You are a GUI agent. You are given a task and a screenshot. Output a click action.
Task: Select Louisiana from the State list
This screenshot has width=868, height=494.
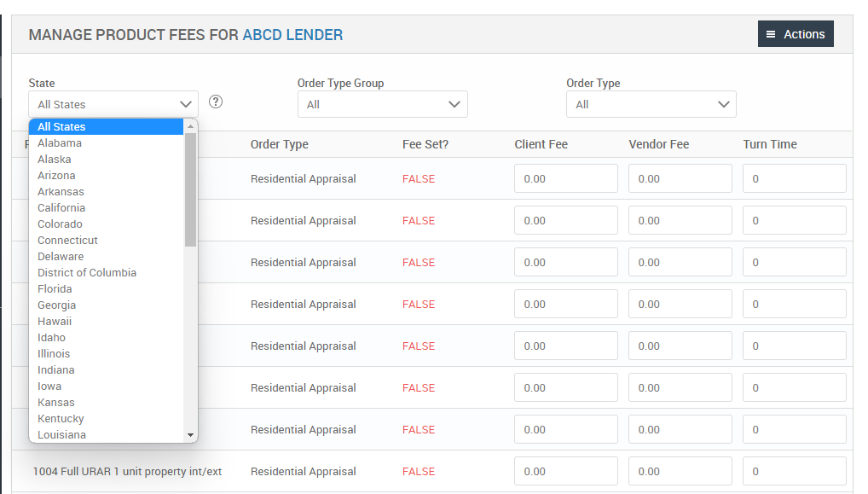point(61,434)
